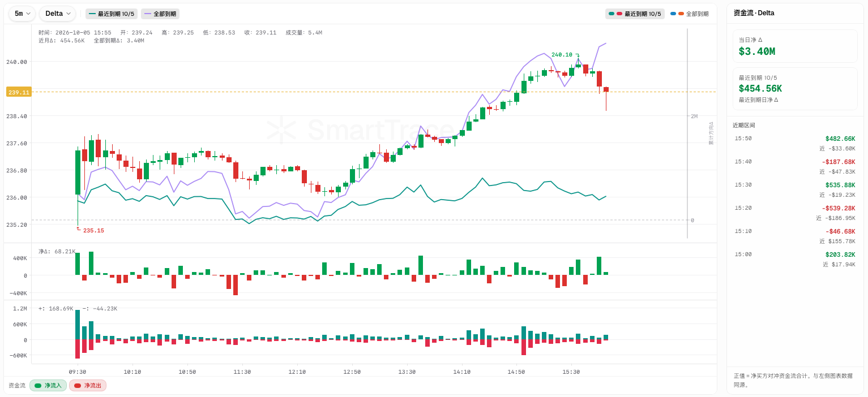This screenshot has width=868, height=397.
Task: Open the Delta metric dropdown
Action: click(x=57, y=14)
